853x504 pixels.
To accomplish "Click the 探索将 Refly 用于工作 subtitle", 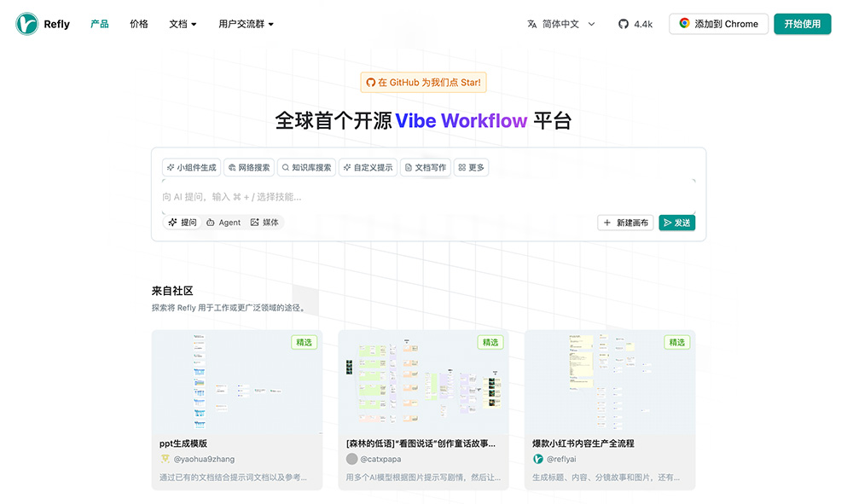I will [x=229, y=308].
